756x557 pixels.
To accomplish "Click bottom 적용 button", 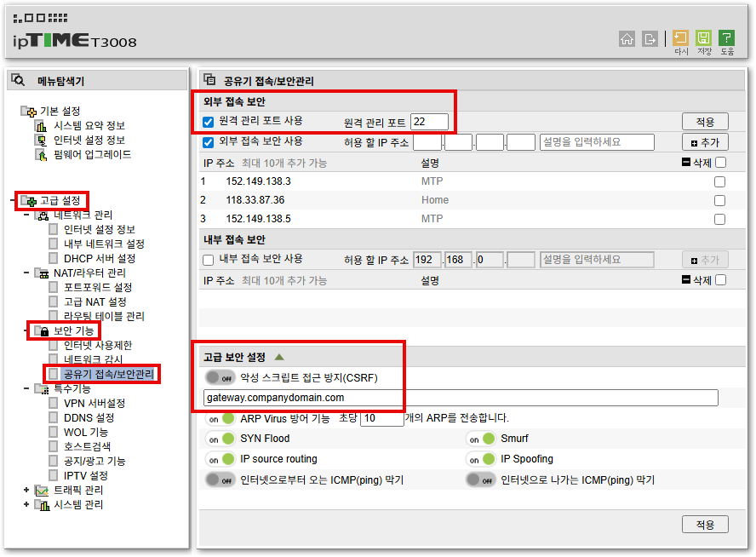I will click(x=705, y=524).
